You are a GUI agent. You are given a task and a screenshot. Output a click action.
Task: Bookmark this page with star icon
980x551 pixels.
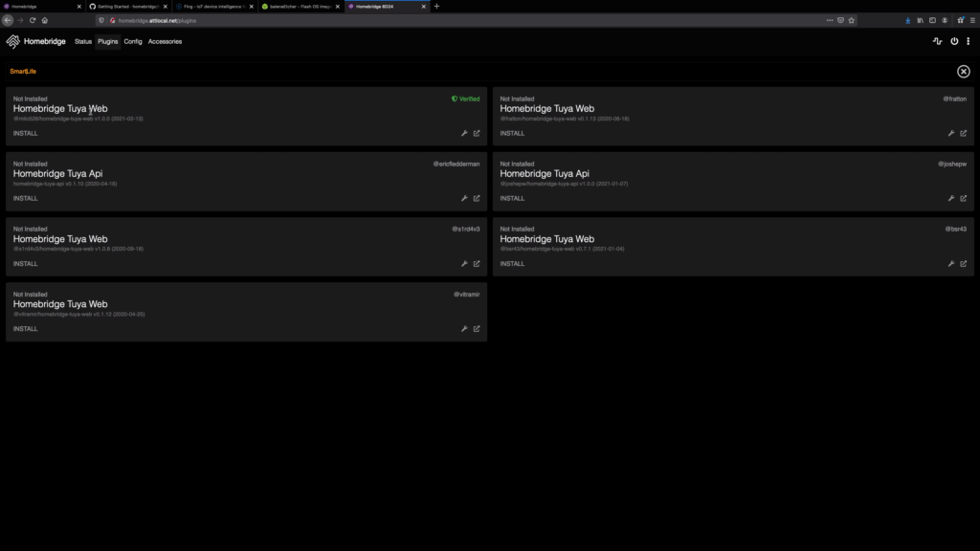(851, 21)
